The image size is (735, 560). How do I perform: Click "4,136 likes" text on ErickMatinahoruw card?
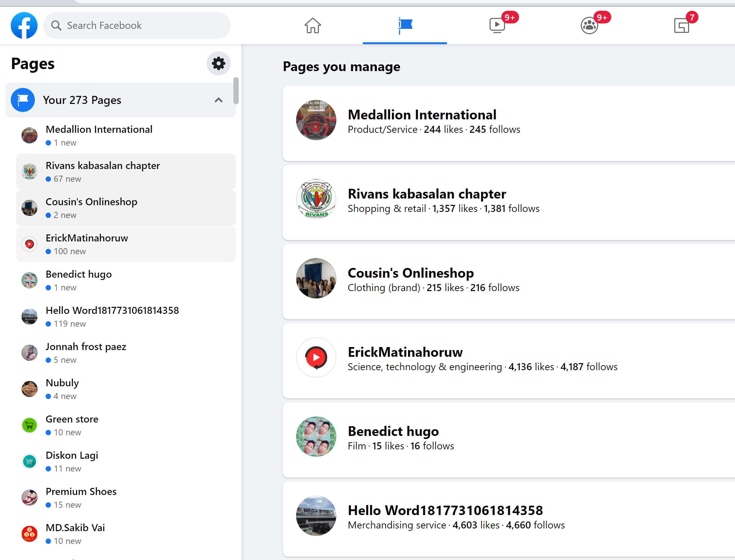531,367
